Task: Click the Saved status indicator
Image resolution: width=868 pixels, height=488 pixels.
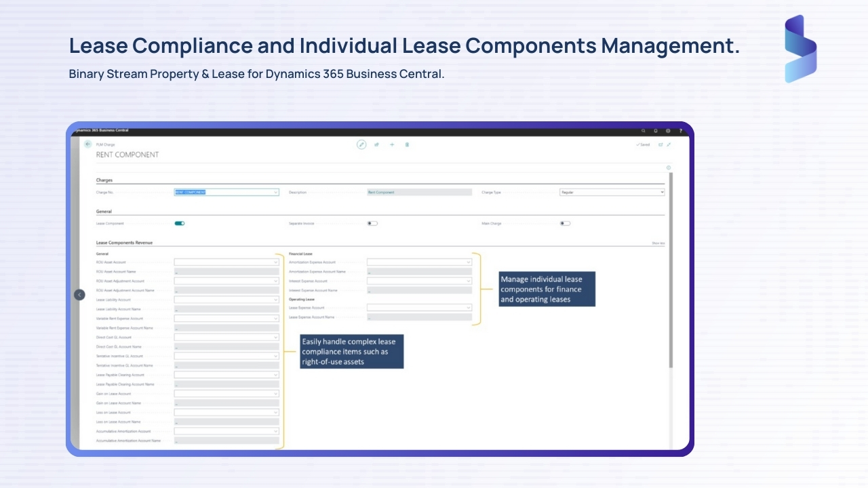Action: (643, 144)
